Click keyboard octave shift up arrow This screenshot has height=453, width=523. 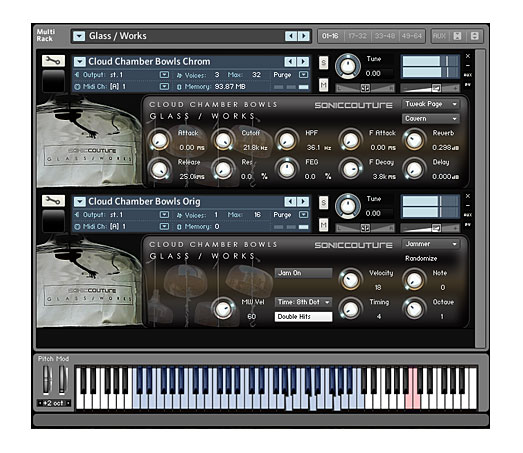pos(68,403)
